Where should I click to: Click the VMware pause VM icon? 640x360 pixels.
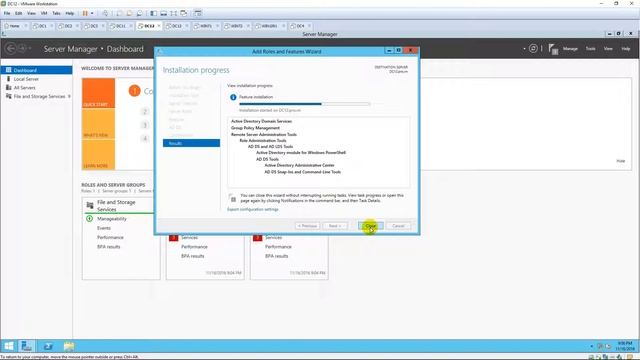pos(85,13)
